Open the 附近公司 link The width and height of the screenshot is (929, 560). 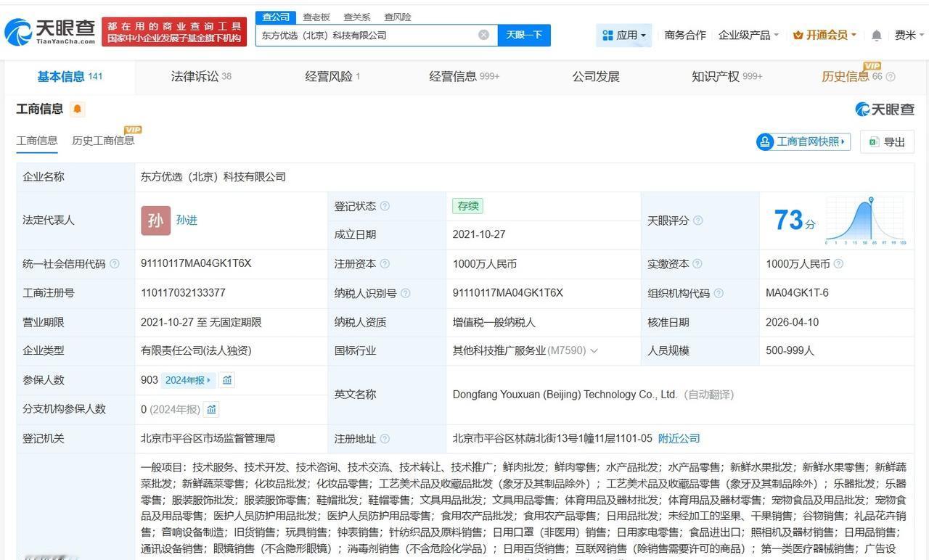tap(679, 438)
